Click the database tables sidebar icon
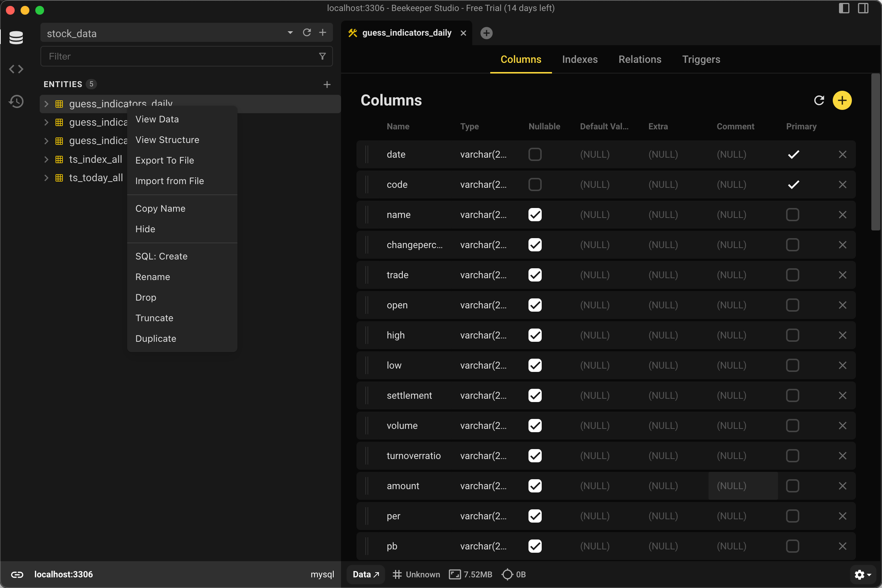Viewport: 882px width, 588px height. pyautogui.click(x=16, y=37)
